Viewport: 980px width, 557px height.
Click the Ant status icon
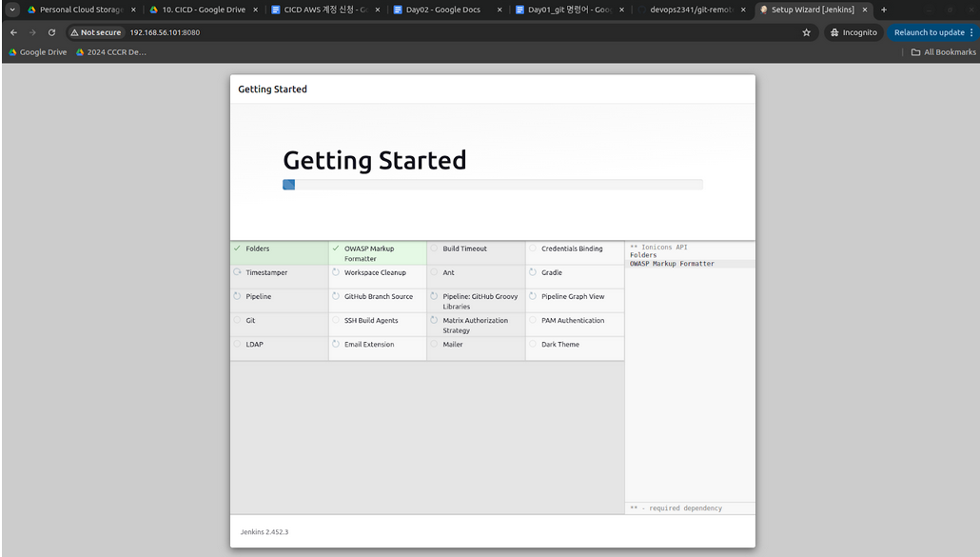coord(434,272)
